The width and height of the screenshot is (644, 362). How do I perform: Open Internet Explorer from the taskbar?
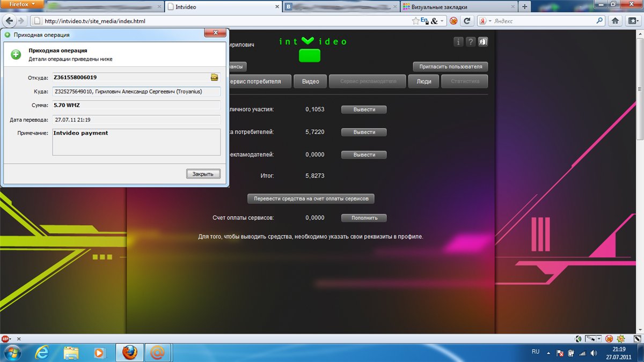(42, 352)
